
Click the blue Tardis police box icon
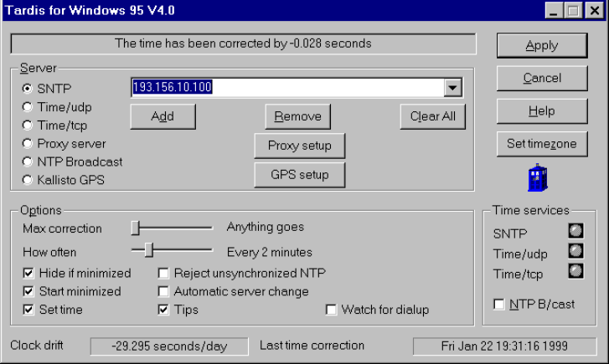[538, 177]
